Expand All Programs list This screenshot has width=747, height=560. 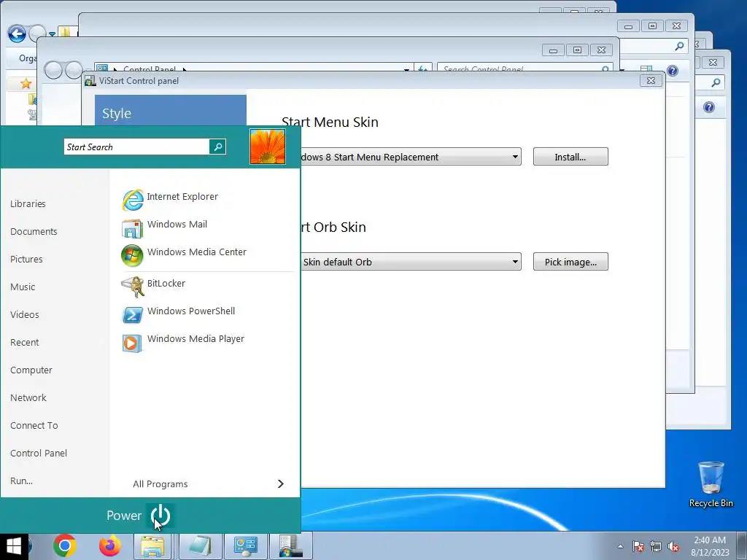[208, 484]
